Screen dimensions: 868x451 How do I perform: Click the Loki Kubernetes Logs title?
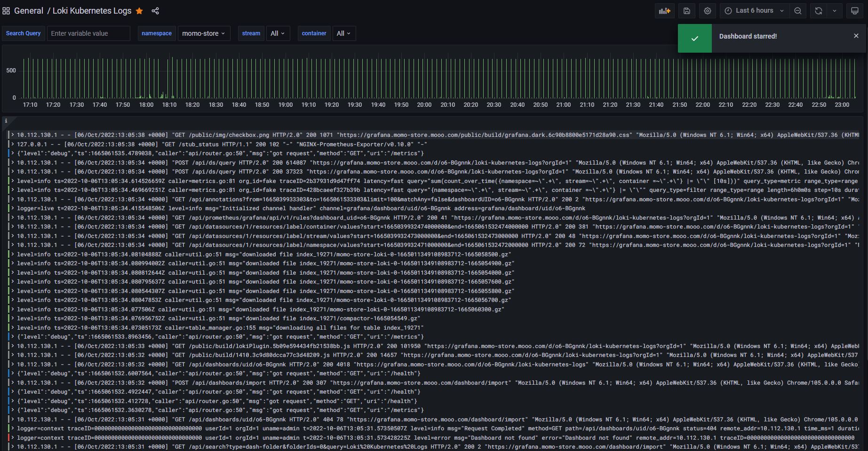[92, 10]
